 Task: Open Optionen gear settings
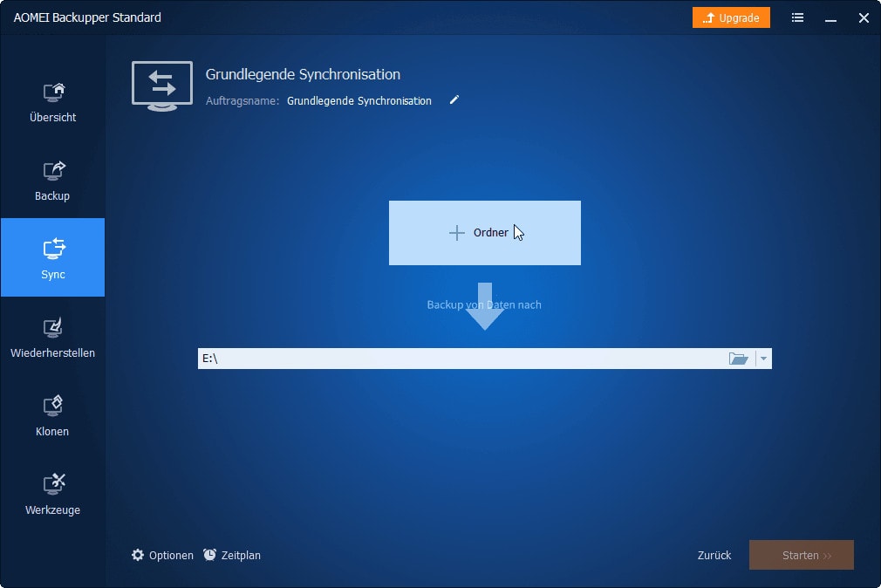point(162,555)
